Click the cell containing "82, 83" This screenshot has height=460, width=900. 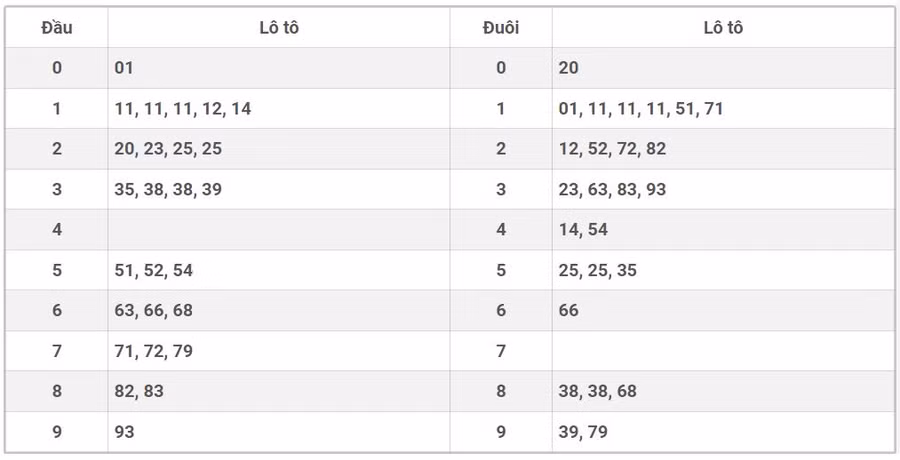coord(139,391)
